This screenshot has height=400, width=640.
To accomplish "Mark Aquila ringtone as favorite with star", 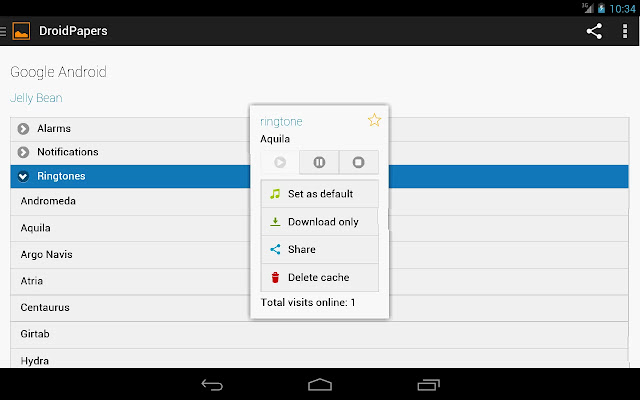I will tap(374, 120).
